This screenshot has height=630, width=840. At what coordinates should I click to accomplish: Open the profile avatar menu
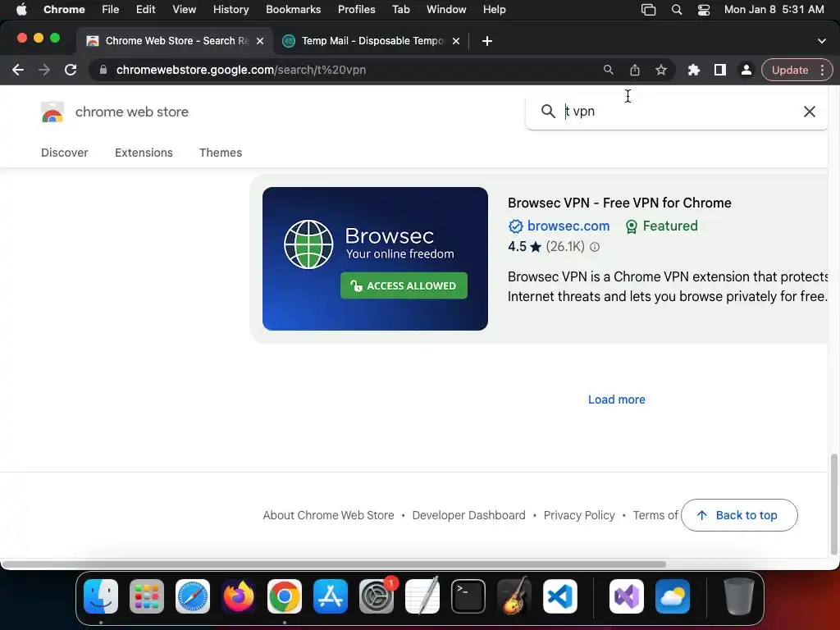click(x=746, y=70)
